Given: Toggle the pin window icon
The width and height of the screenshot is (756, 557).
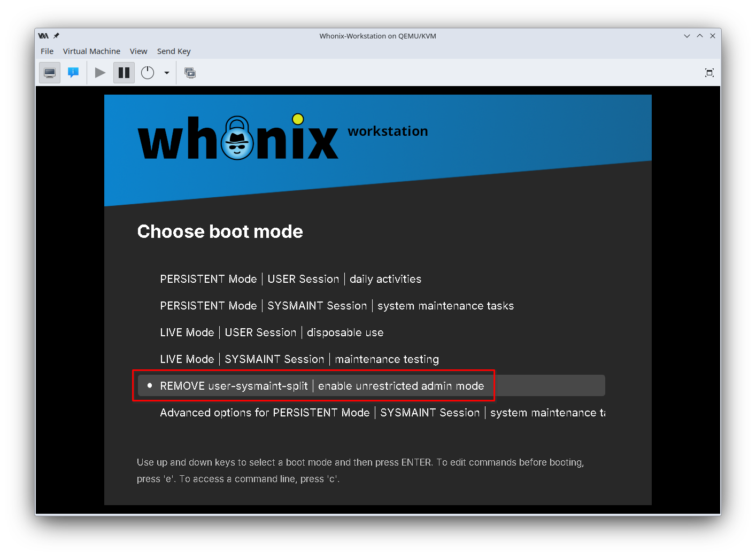Looking at the screenshot, I should pyautogui.click(x=56, y=36).
